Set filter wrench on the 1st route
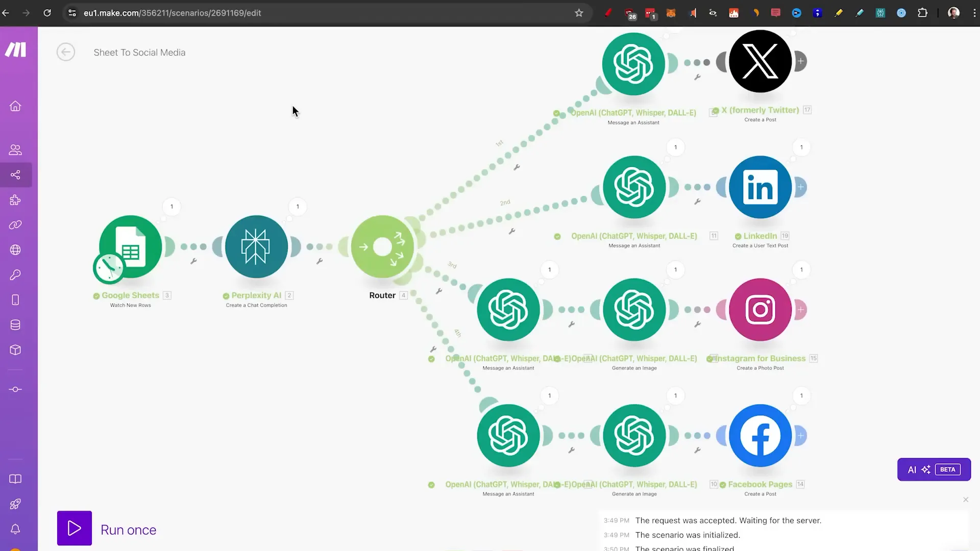Image resolution: width=980 pixels, height=551 pixels. pos(517,167)
